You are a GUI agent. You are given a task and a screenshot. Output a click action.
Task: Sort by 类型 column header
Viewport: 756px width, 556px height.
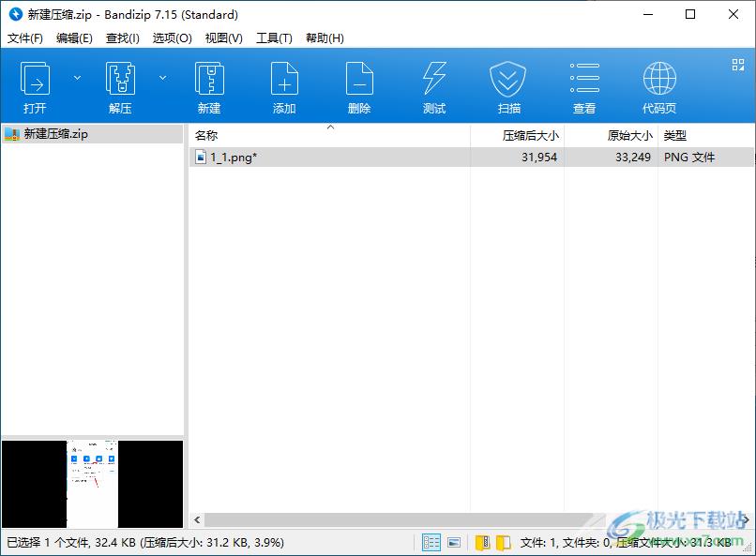[706, 135]
